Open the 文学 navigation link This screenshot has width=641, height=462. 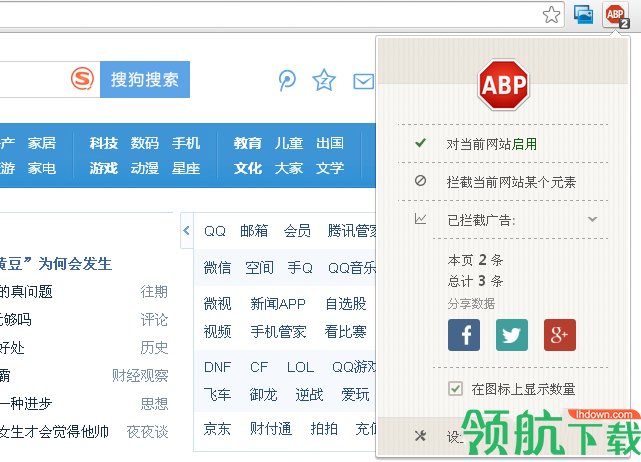(330, 168)
